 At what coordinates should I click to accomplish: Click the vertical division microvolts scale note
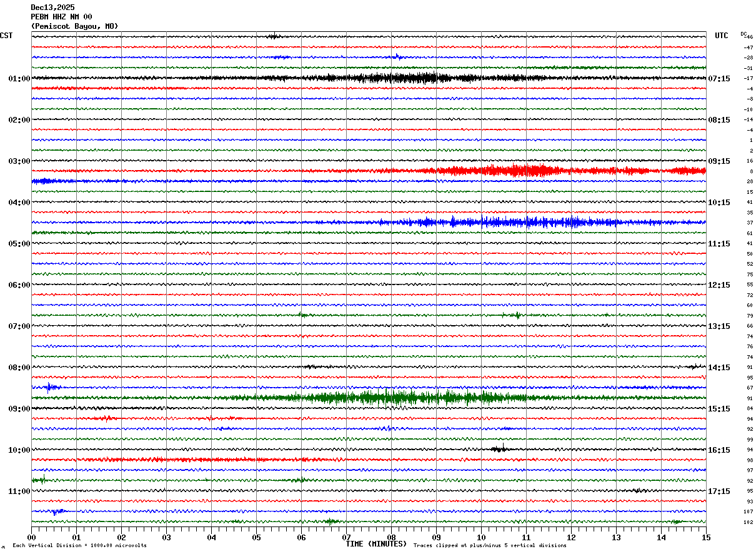tap(79, 546)
